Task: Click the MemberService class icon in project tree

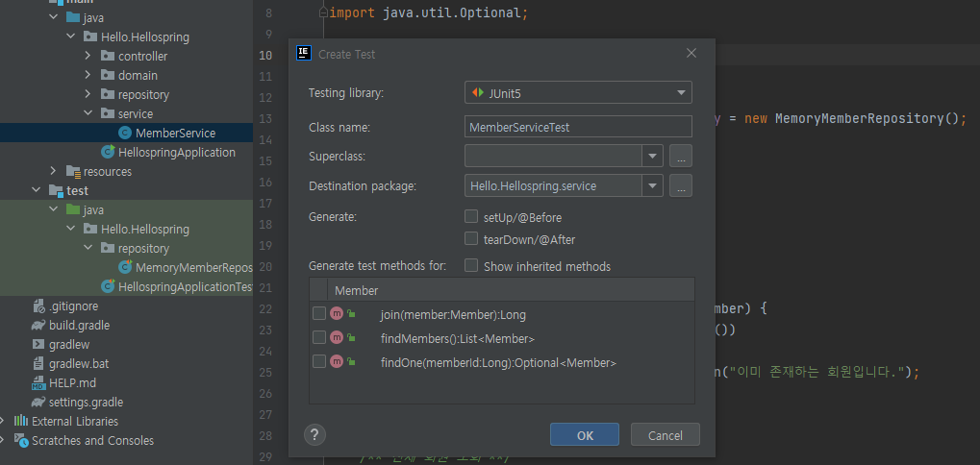Action: click(125, 133)
